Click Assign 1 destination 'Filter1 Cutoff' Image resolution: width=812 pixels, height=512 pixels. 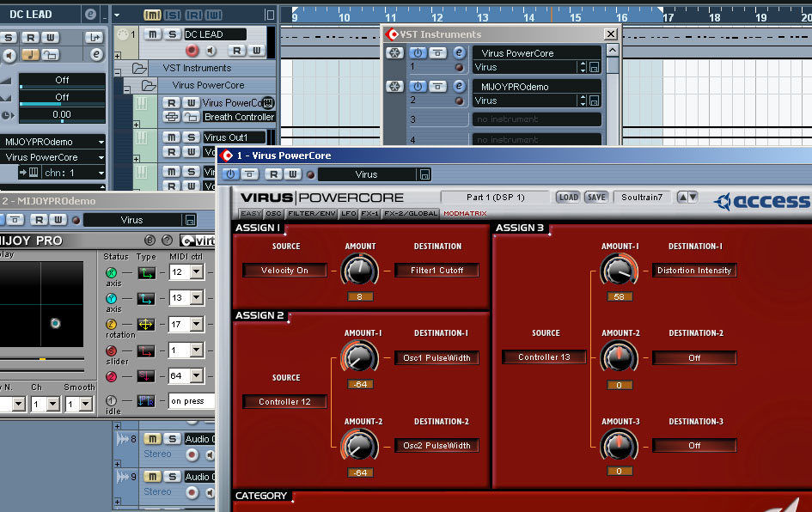coord(437,271)
